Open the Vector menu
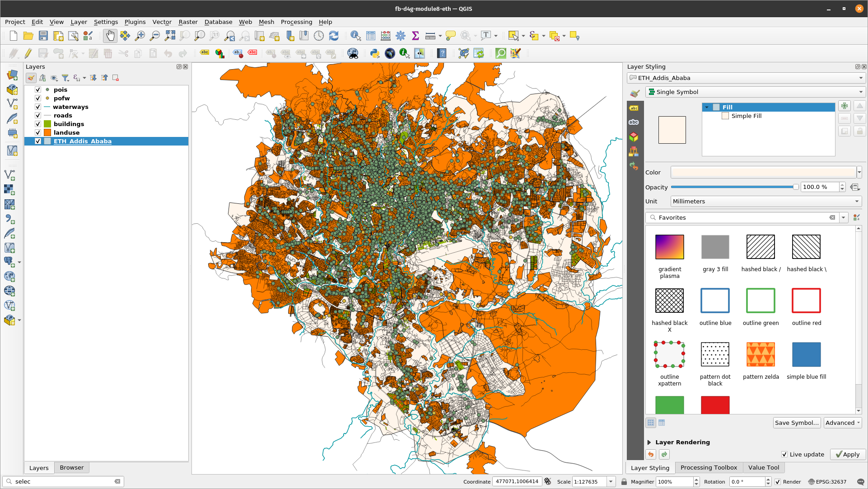868x489 pixels. pos(162,22)
